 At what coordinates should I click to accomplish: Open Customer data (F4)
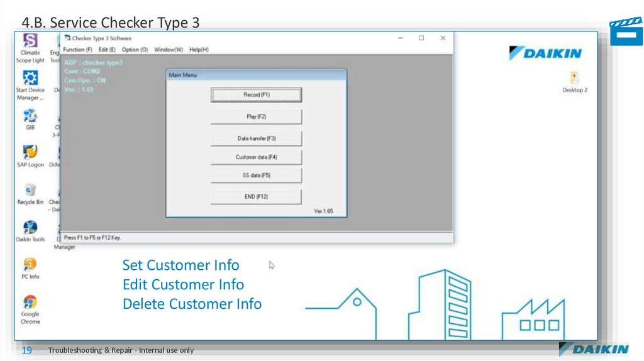[x=257, y=157]
